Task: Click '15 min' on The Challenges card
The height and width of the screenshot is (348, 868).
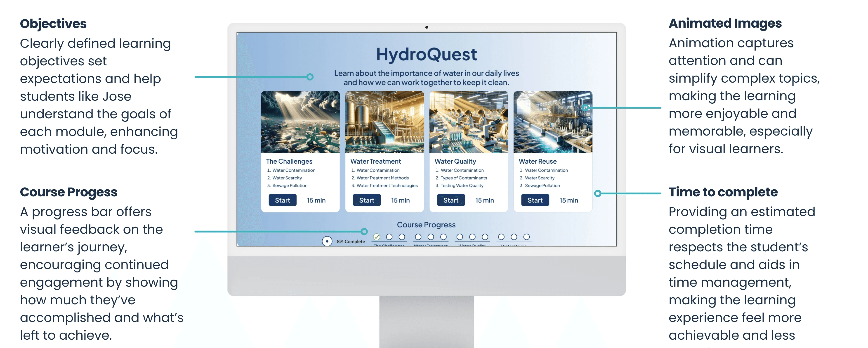Action: (316, 200)
